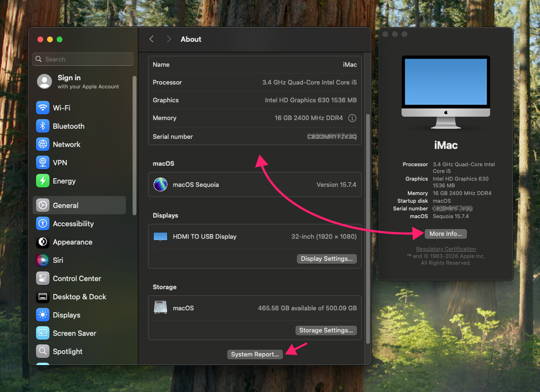The image size is (540, 392).
Task: Open the Accessibility icon
Action: pos(43,223)
